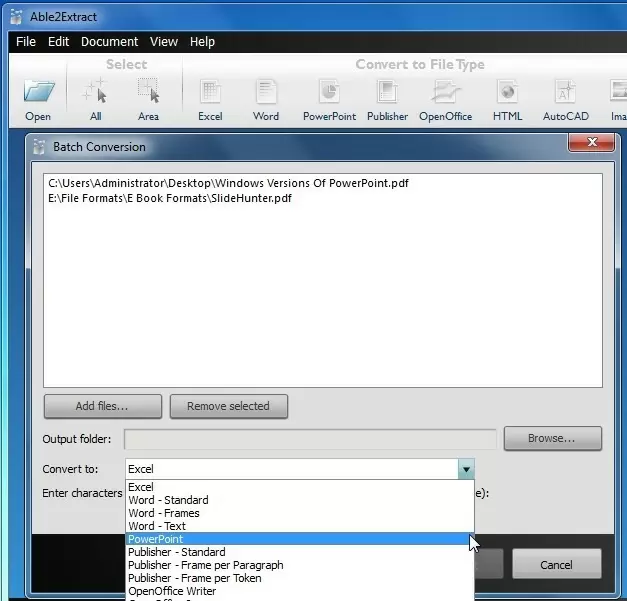Click the Word conversion icon
Image resolution: width=627 pixels, height=601 pixels.
click(266, 93)
